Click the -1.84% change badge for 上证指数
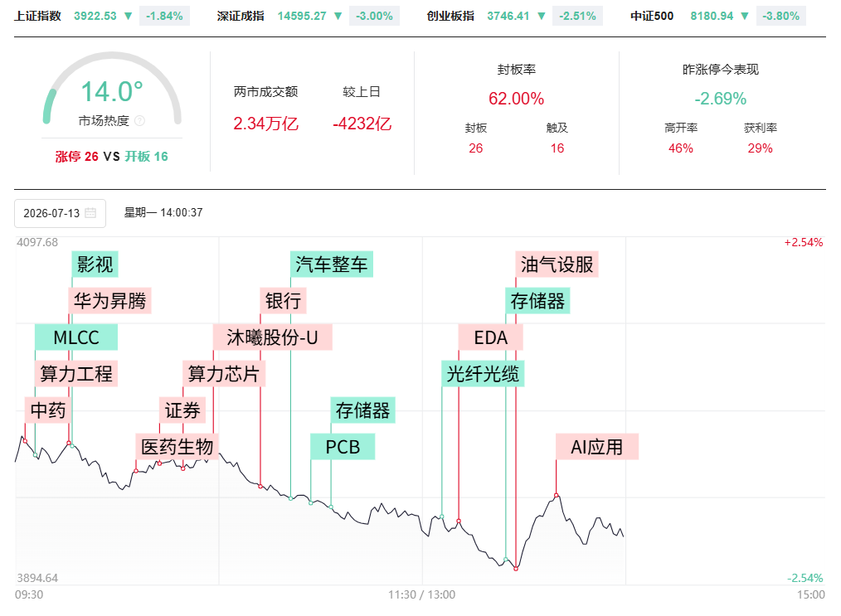Viewport: 841px width, 616px height. point(164,16)
